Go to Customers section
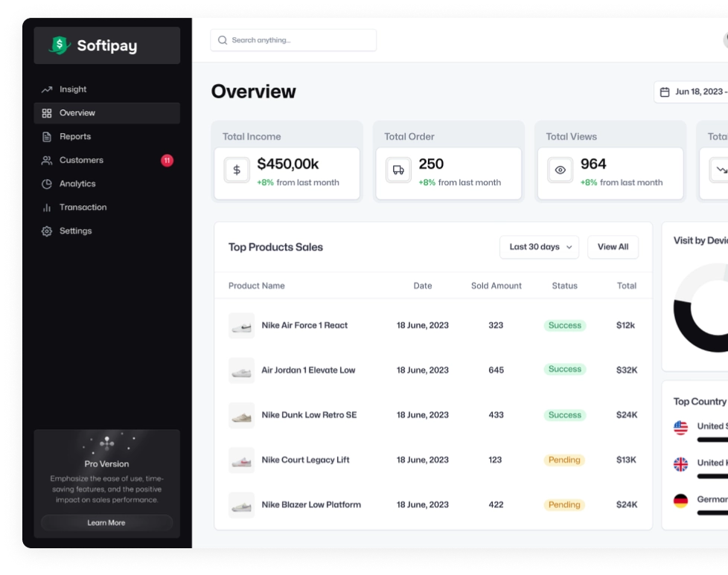Screen dimensions: 728x575 point(106,160)
